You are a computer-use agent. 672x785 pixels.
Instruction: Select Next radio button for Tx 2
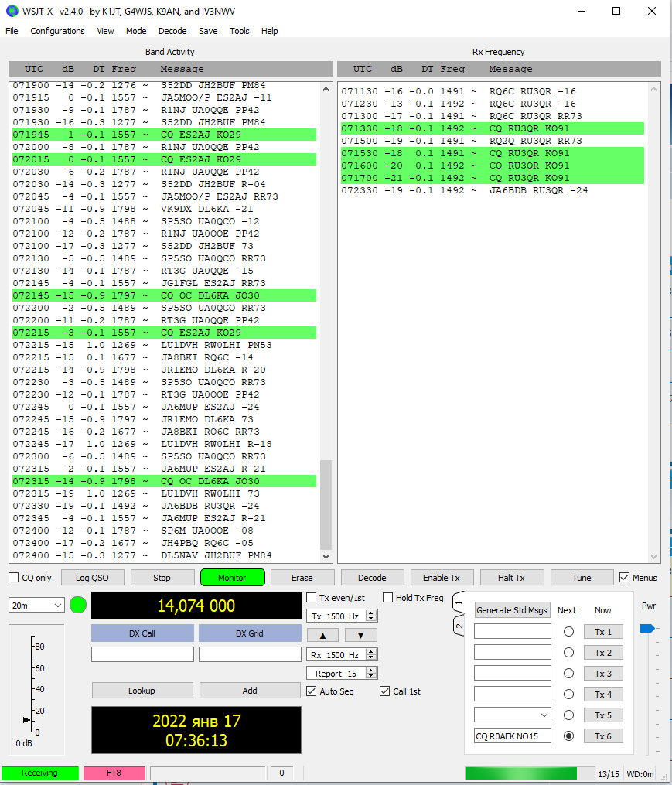[568, 652]
